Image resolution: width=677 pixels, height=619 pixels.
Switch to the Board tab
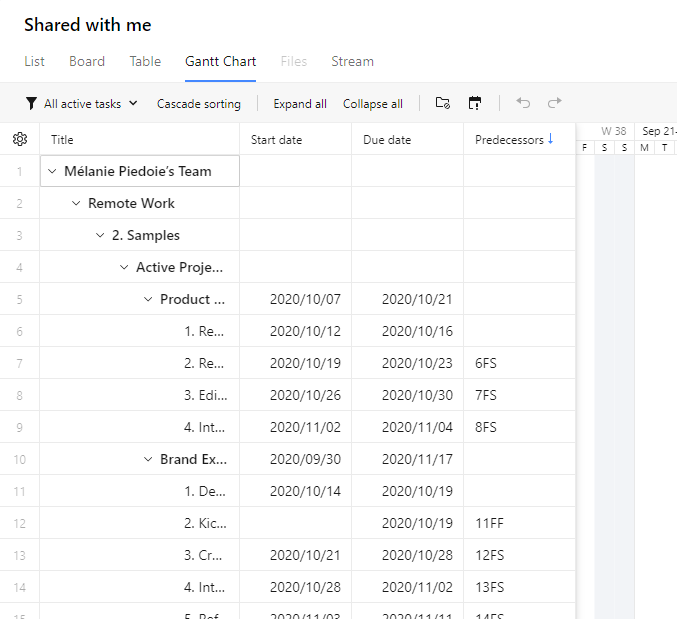87,61
